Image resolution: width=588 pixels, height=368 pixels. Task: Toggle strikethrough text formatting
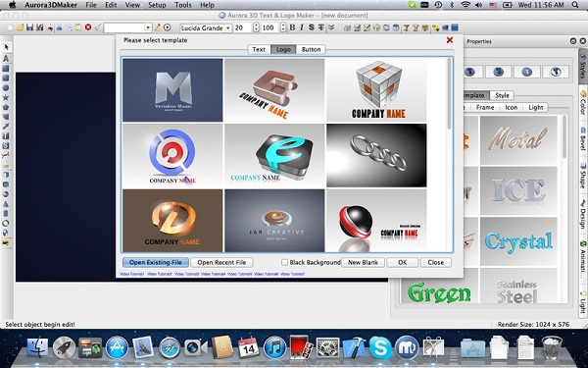[321, 27]
